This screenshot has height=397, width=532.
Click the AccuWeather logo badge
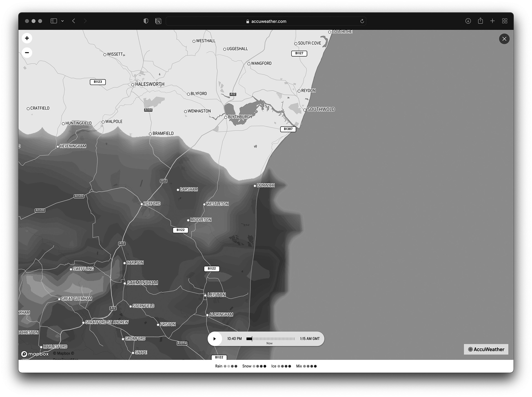point(486,349)
